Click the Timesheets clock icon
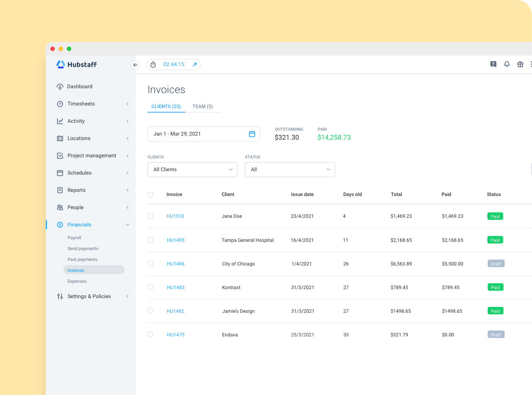 (x=60, y=104)
